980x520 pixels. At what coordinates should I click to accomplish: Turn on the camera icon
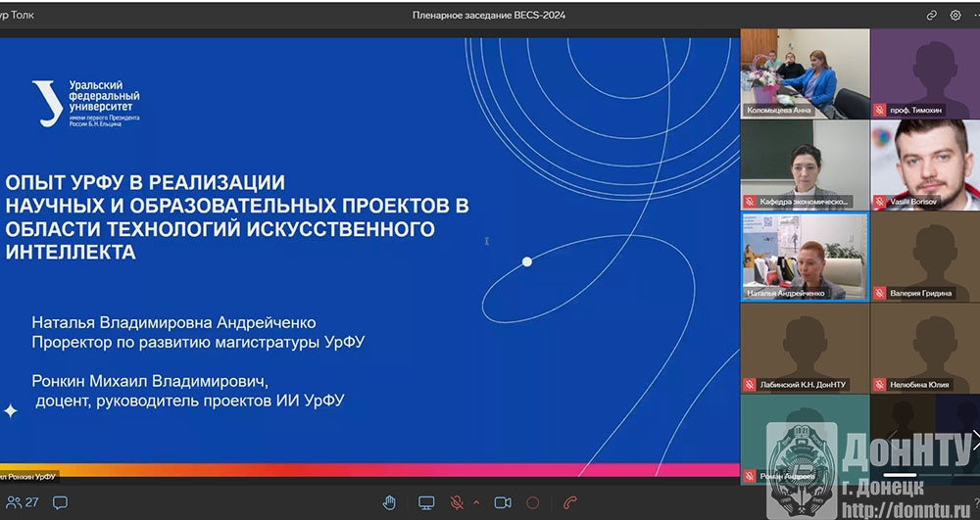point(503,502)
